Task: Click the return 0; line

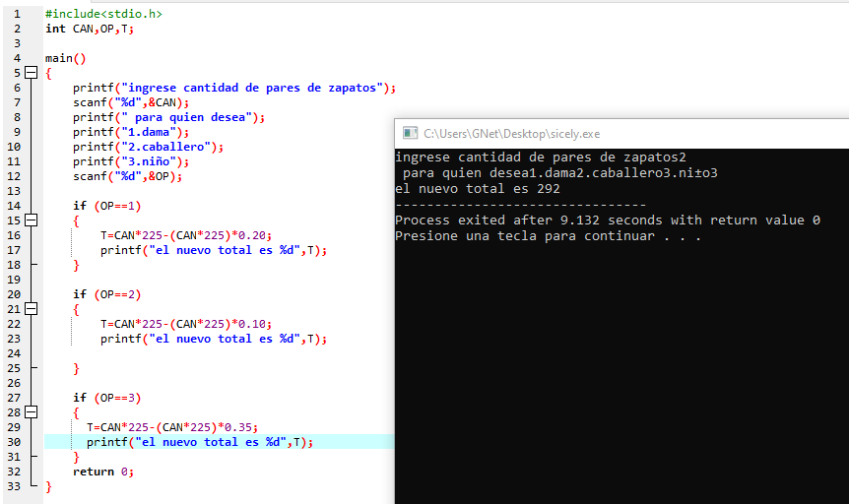Action: click(103, 472)
